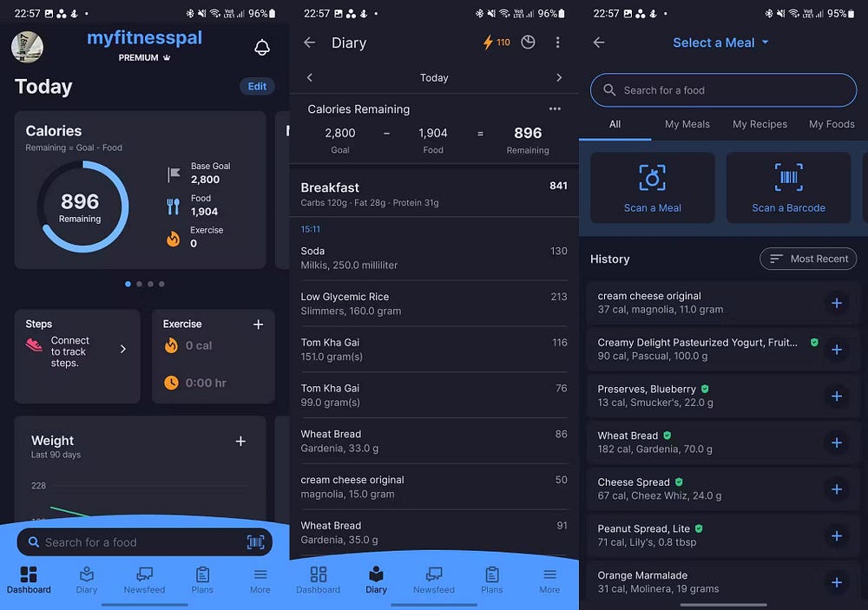
Task: Open Newsfeed in Dashboard bottom navigation
Action: [x=144, y=580]
